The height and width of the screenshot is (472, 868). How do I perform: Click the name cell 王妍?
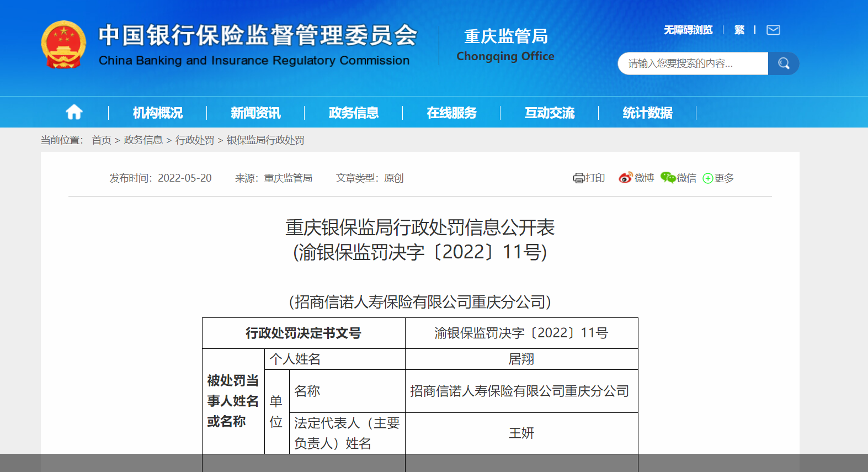coord(521,433)
